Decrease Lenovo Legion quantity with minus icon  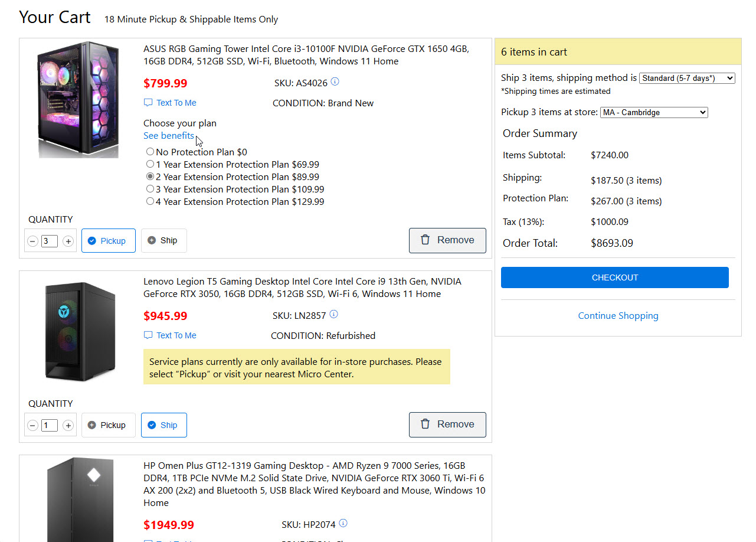(x=33, y=425)
